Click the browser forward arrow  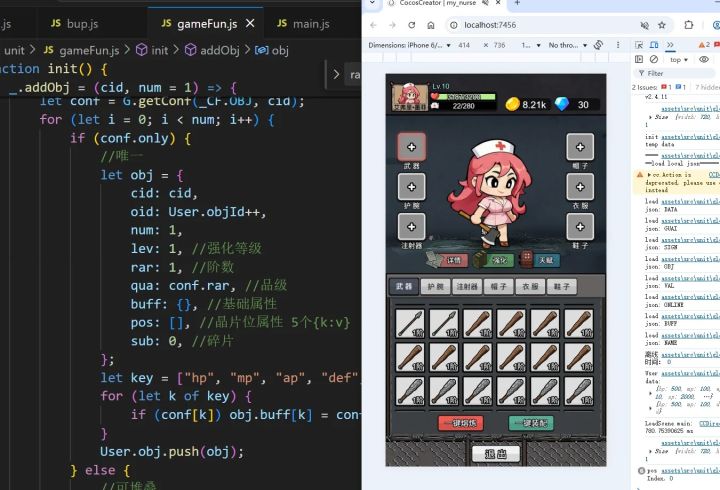(392, 25)
